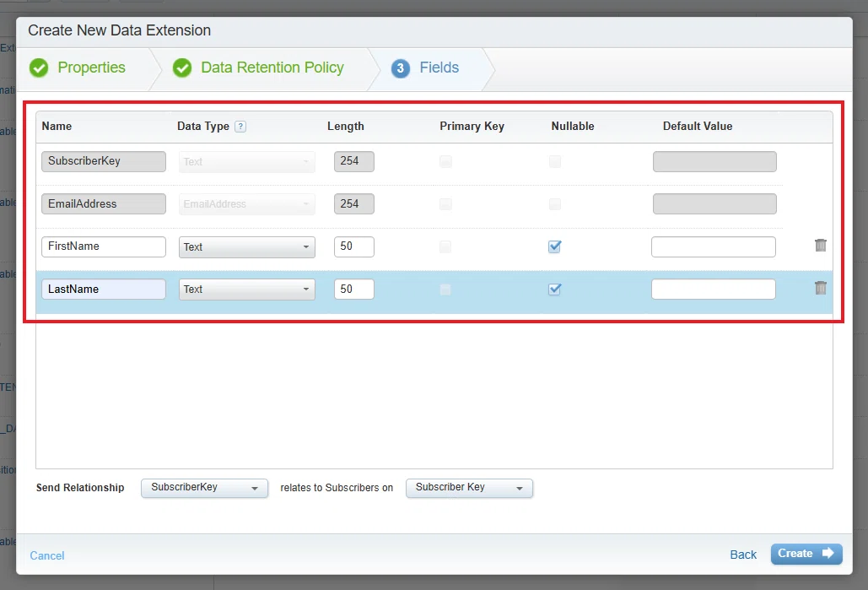Click the Create New Data Extension title
The height and width of the screenshot is (590, 868).
120,30
